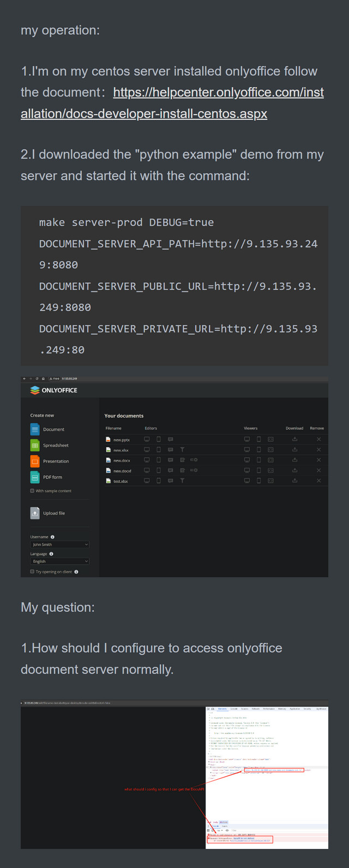Image resolution: width=349 pixels, height=868 pixels.
Task: Switch to the Elements tab in DevTools
Action: pos(222,709)
